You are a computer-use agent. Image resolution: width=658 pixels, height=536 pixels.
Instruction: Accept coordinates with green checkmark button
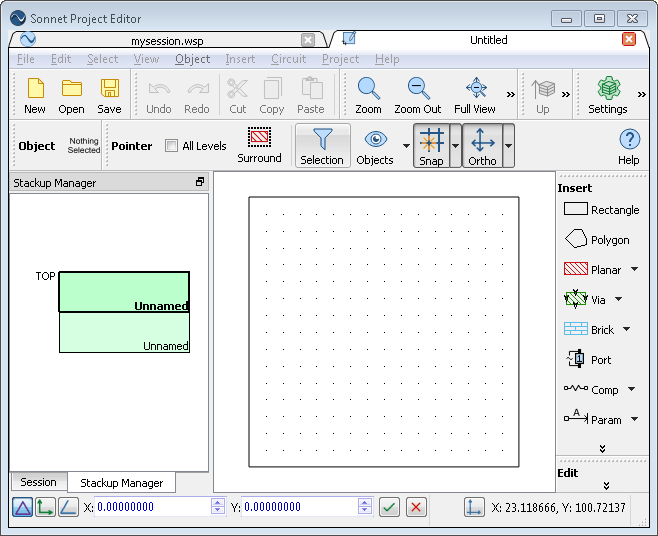click(389, 507)
